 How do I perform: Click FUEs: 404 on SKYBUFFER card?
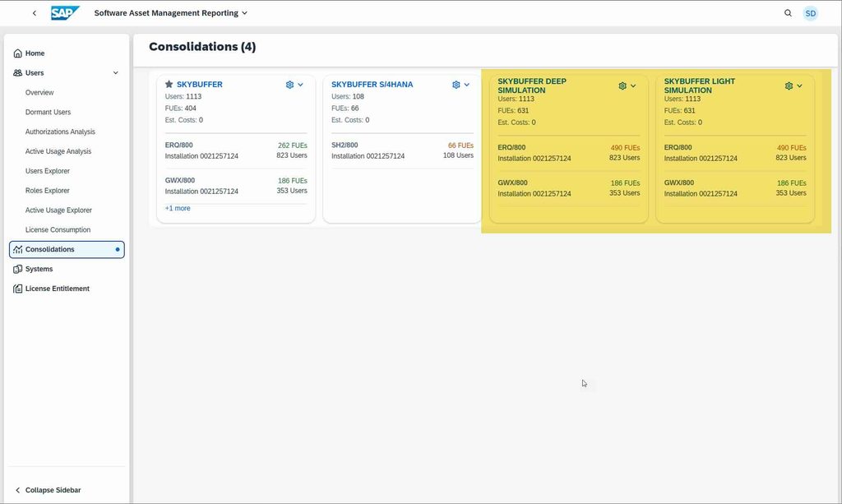click(x=180, y=109)
